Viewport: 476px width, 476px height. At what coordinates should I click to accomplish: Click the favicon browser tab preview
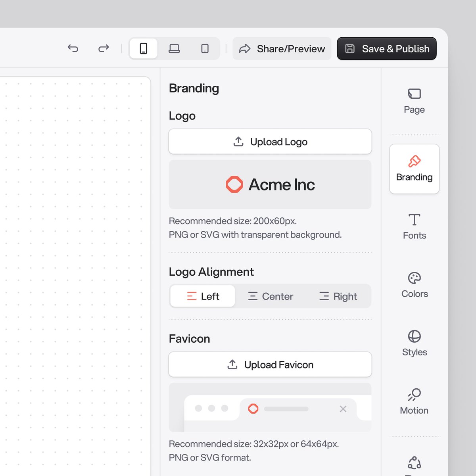click(270, 407)
